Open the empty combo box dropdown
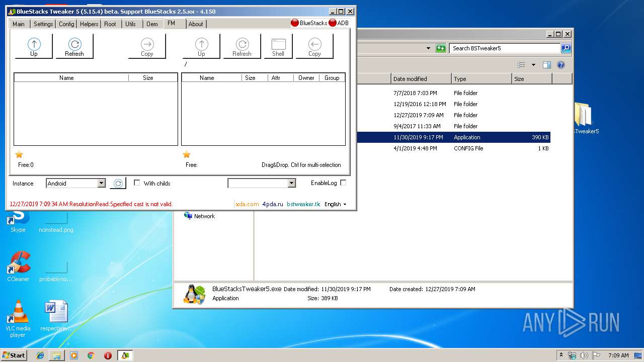The image size is (644, 362). click(291, 184)
